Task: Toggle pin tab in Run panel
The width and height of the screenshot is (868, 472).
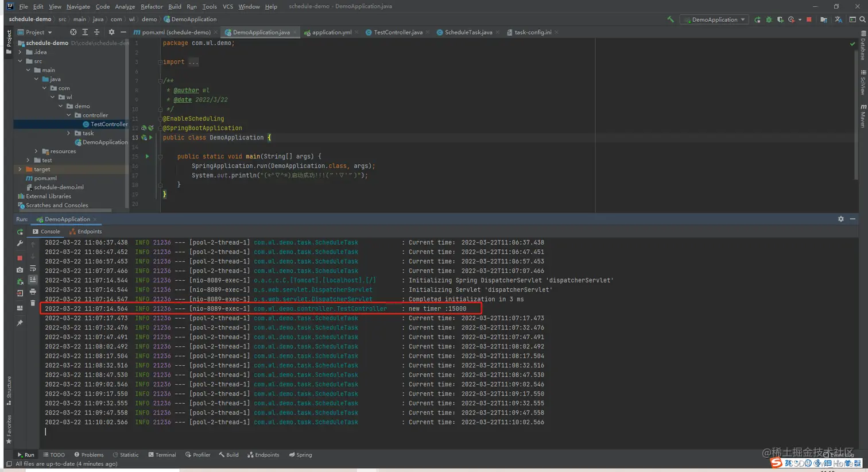Action: tap(20, 323)
